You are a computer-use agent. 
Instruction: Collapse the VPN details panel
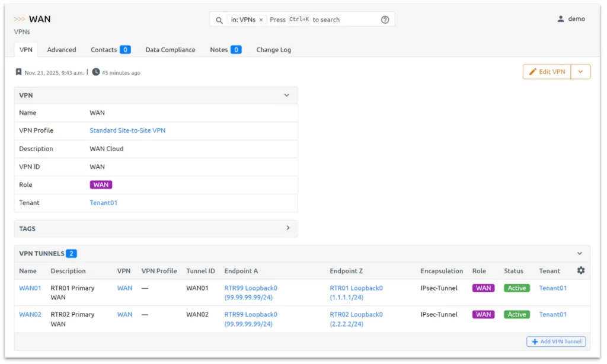point(286,95)
